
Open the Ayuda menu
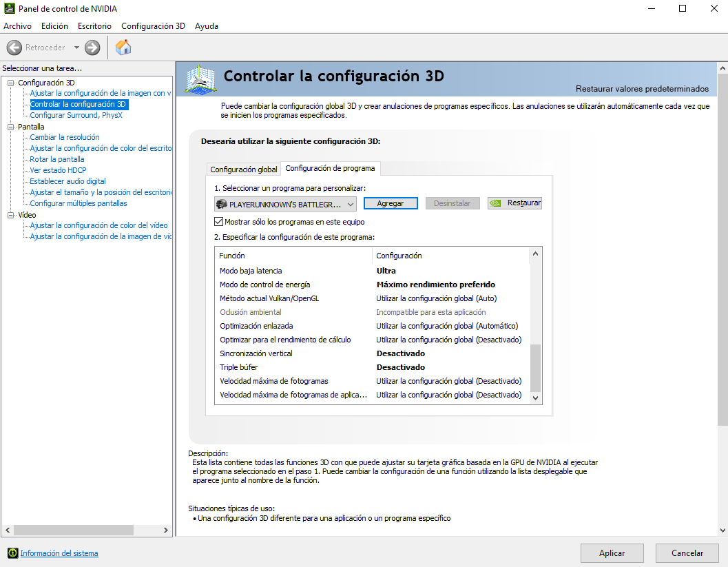pyautogui.click(x=207, y=26)
